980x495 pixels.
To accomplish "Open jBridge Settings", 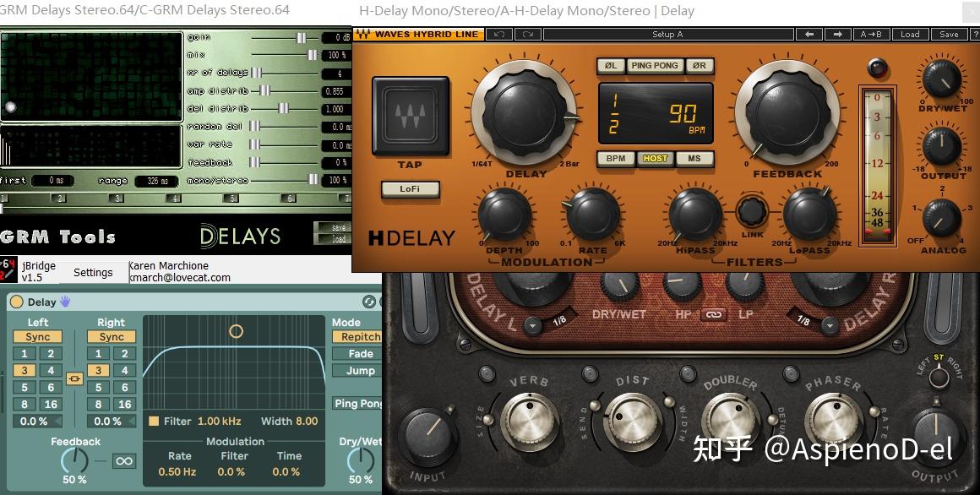I will point(93,272).
